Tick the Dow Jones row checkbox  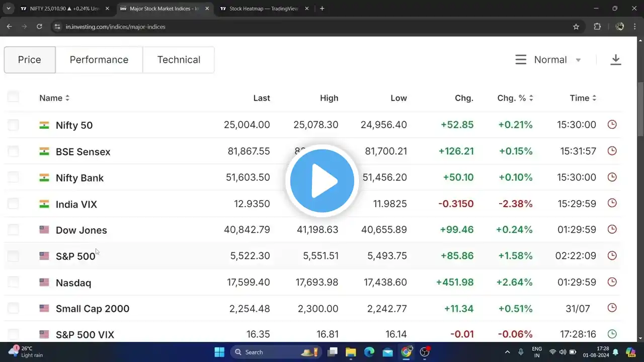coord(13,229)
